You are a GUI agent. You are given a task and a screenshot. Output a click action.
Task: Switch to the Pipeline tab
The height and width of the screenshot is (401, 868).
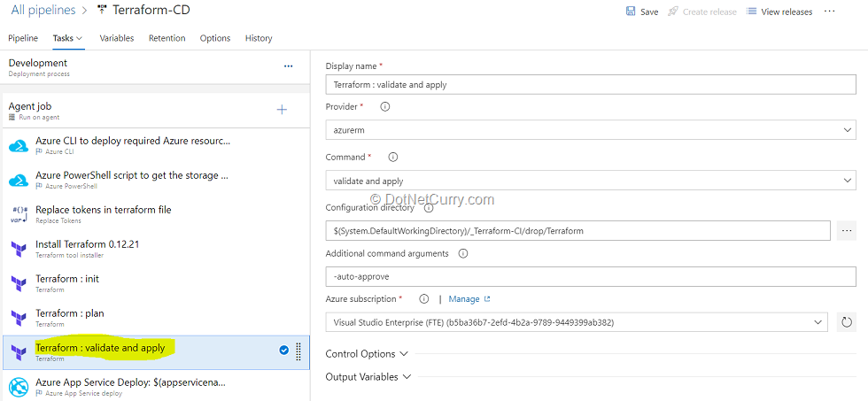point(23,38)
